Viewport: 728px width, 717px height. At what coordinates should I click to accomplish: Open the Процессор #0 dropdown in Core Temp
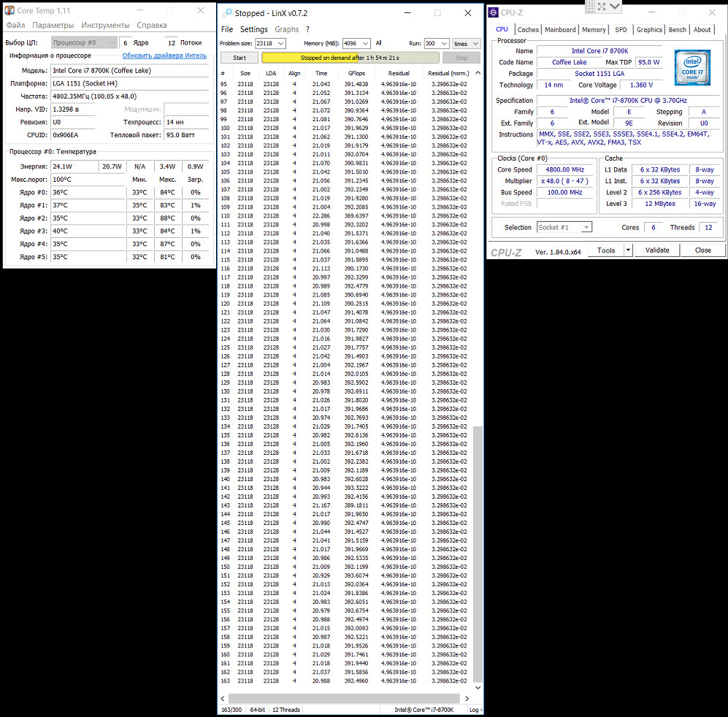(83, 42)
